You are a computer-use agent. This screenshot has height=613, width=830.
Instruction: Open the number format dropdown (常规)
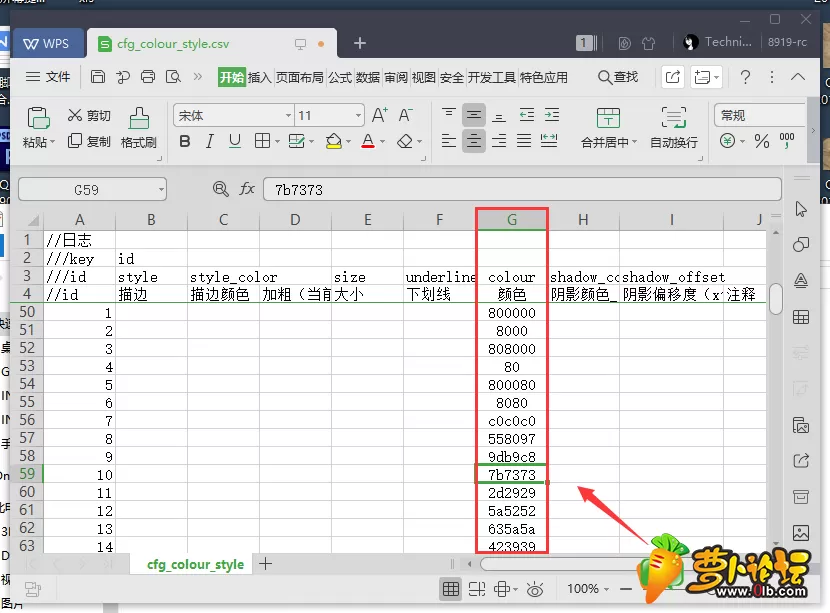coord(760,115)
